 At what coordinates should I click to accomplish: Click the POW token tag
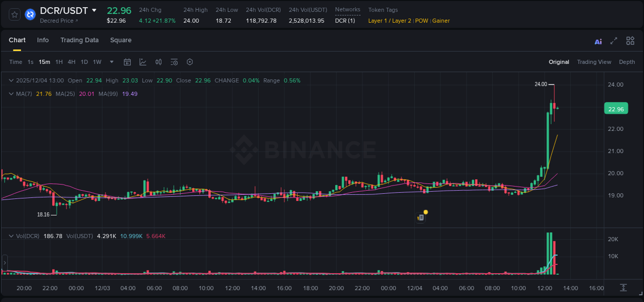[x=421, y=21]
